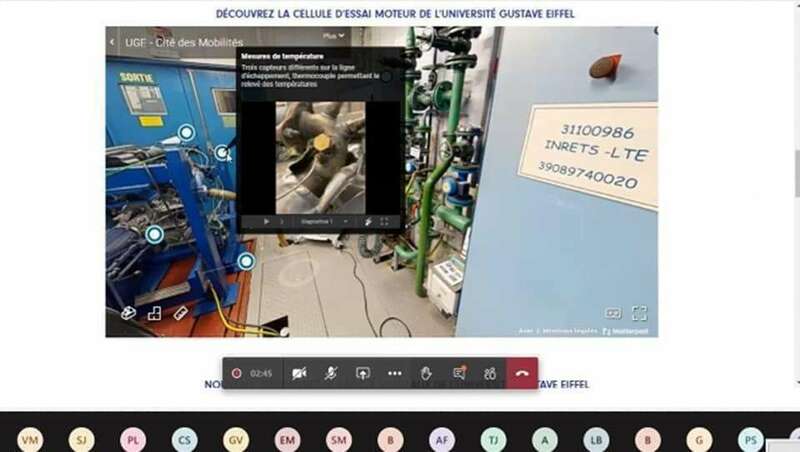
Task: Expand the Plus dropdown at top
Action: coord(334,36)
